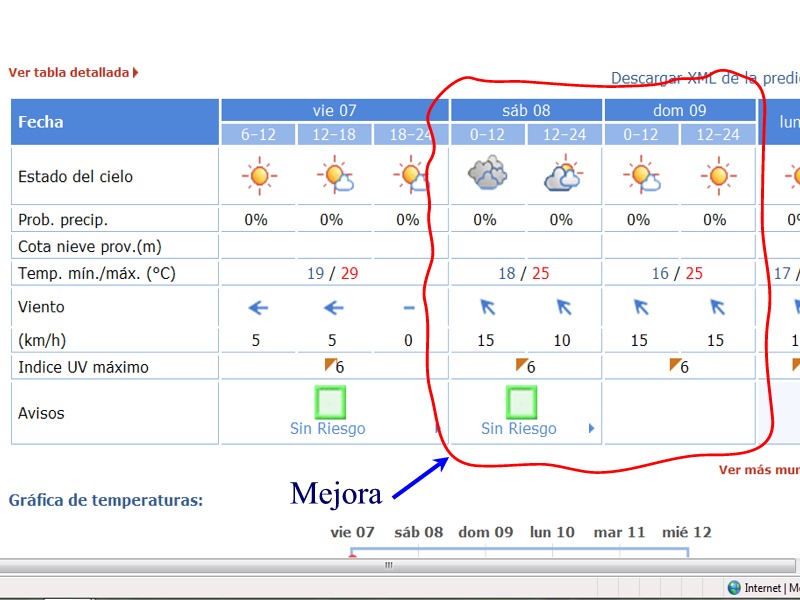Click the sunny icon for dom 09 12-24
This screenshot has width=800, height=600.
[x=717, y=176]
